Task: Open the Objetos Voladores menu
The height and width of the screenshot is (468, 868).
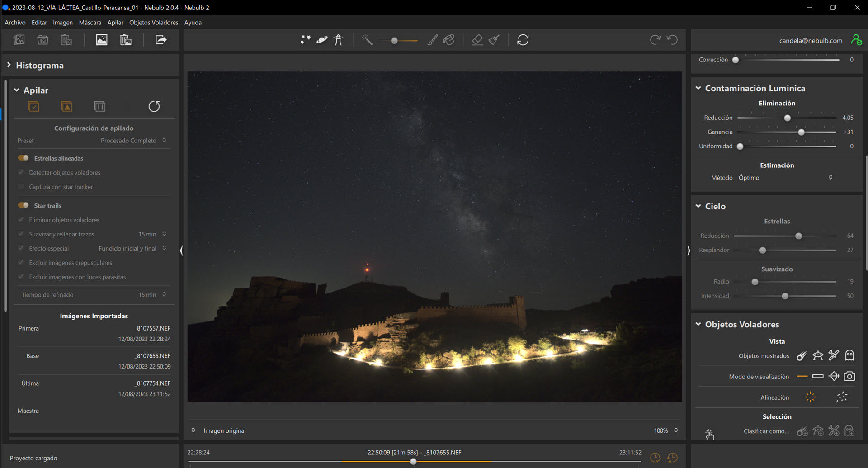Action: [153, 23]
